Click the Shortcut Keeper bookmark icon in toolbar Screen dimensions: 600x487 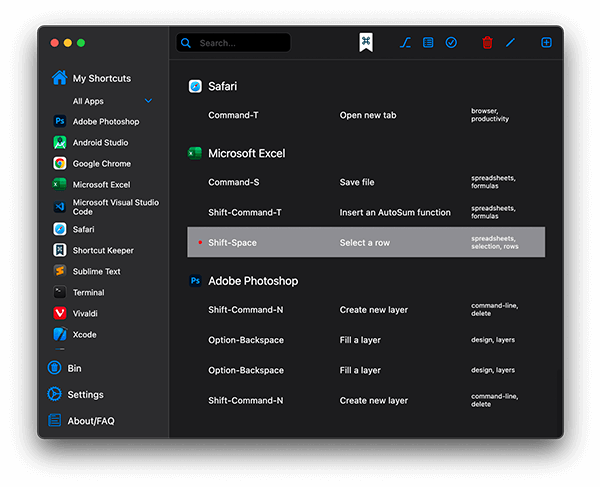(366, 42)
